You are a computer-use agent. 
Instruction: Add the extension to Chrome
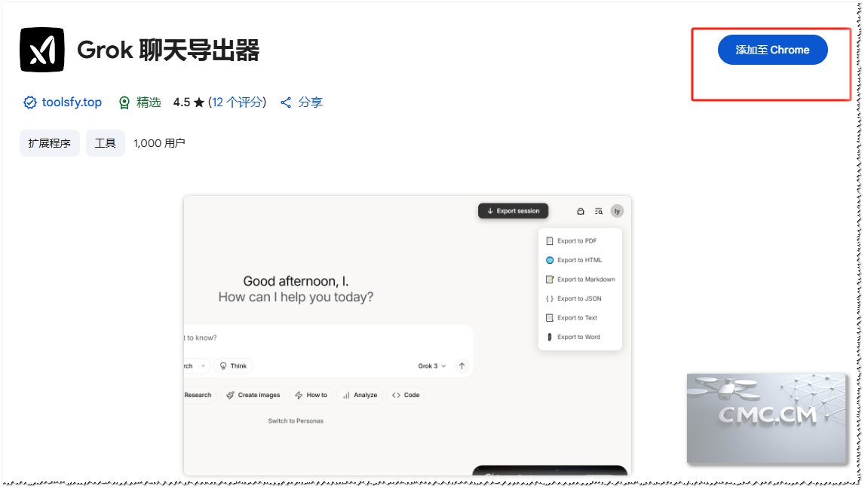pyautogui.click(x=772, y=50)
